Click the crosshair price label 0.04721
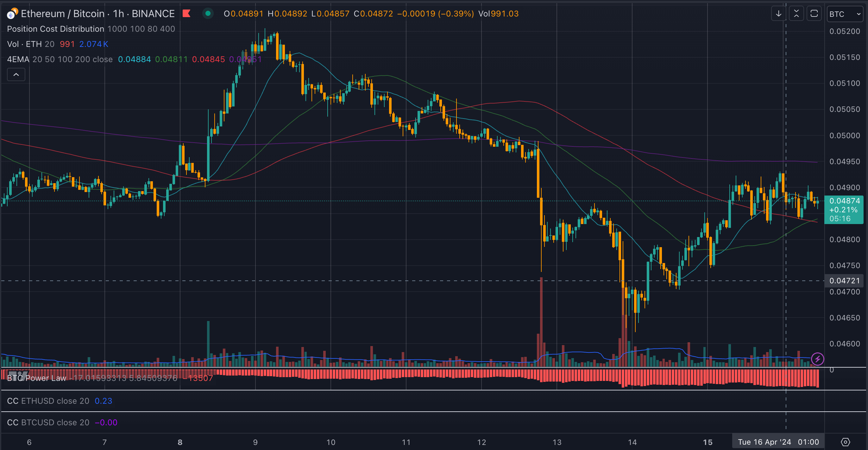Image resolution: width=868 pixels, height=450 pixels. (x=844, y=281)
